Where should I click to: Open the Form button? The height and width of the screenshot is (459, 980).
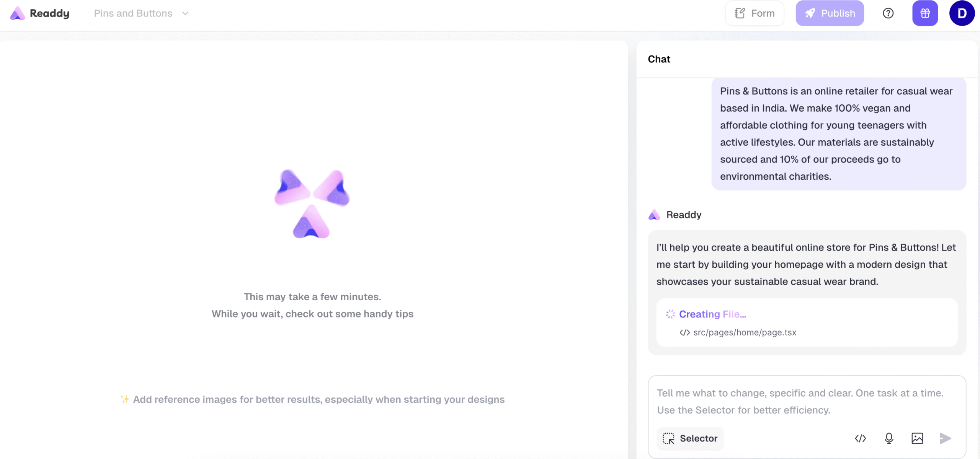coord(755,13)
